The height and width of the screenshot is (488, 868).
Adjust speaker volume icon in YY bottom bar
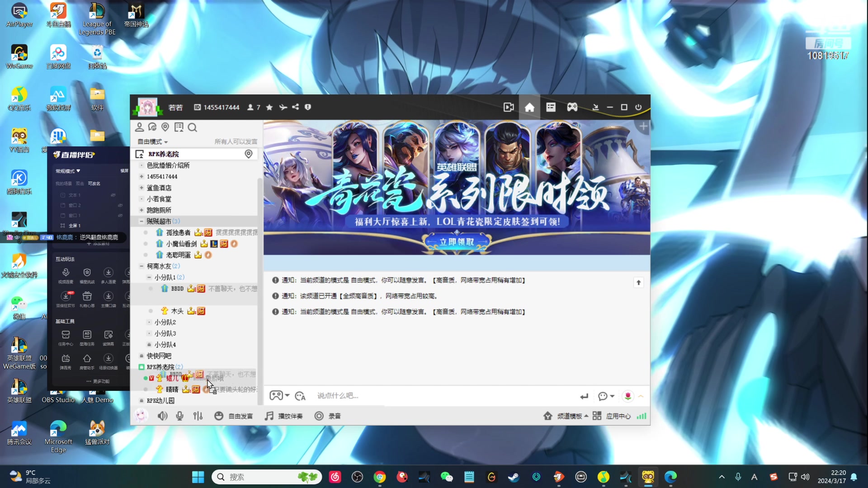pyautogui.click(x=163, y=416)
